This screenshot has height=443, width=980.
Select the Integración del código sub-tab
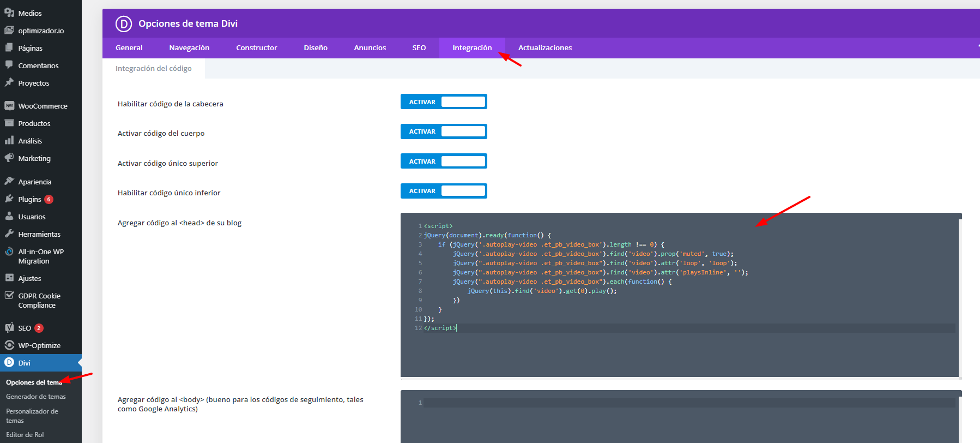(154, 68)
